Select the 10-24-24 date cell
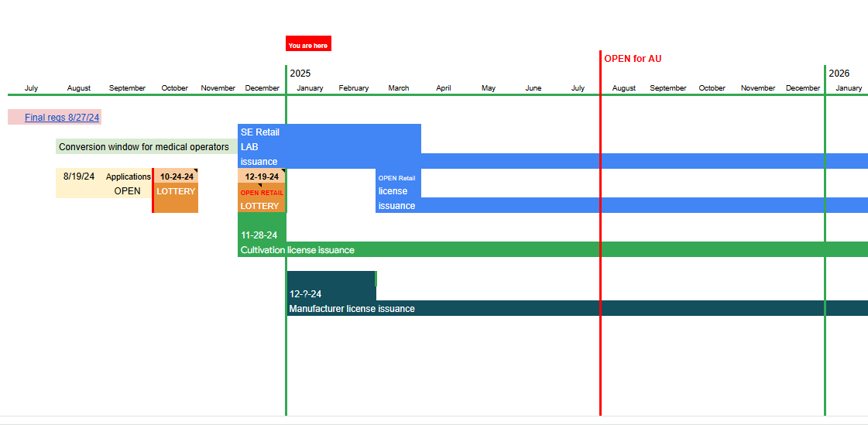Viewport: 868px width, 425px height. 177,177
